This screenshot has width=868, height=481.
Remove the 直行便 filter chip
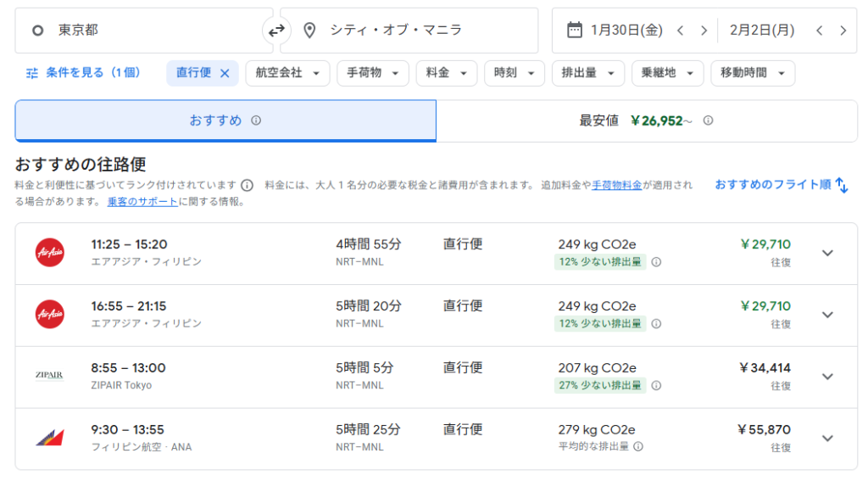pos(225,73)
